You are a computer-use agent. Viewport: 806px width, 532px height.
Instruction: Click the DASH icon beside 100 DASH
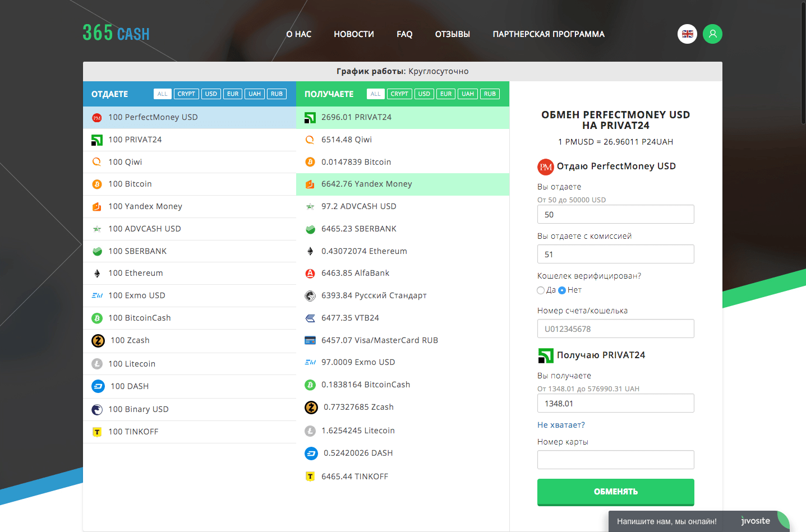(98, 386)
